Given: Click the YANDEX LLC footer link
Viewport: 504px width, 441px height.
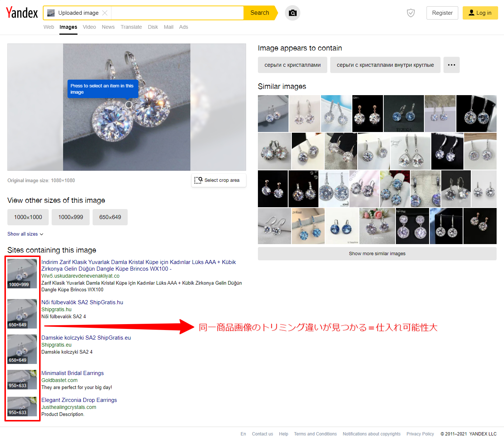Looking at the screenshot, I should [x=483, y=434].
